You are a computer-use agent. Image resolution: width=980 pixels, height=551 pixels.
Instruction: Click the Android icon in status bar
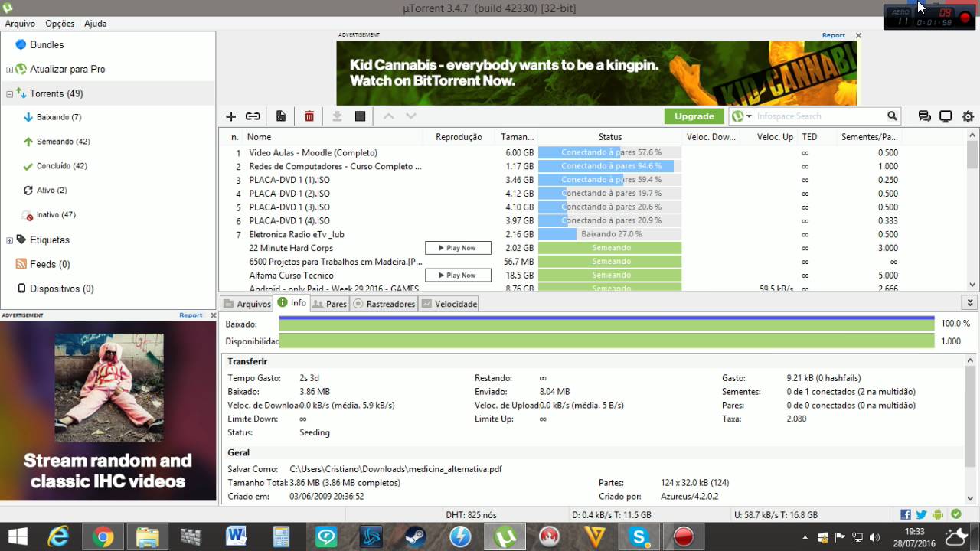click(x=938, y=515)
